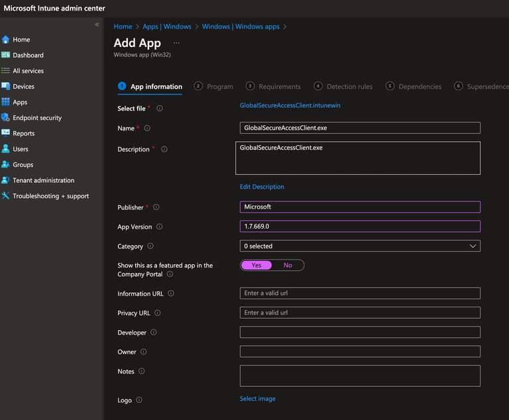Go to the Supersedence step tab
509x420 pixels.
[481, 87]
